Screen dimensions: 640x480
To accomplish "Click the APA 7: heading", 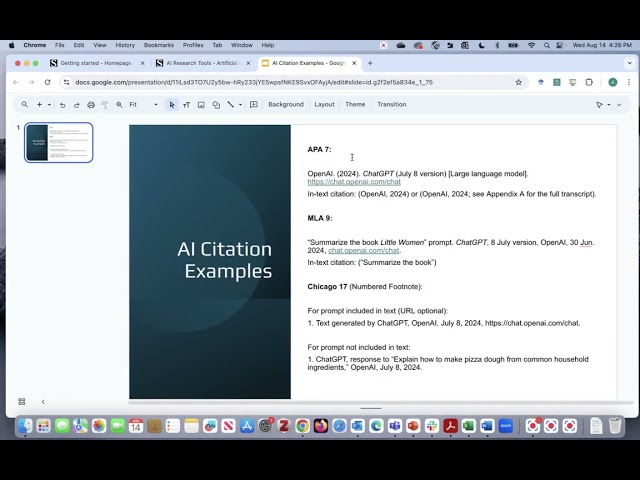I will tap(319, 149).
